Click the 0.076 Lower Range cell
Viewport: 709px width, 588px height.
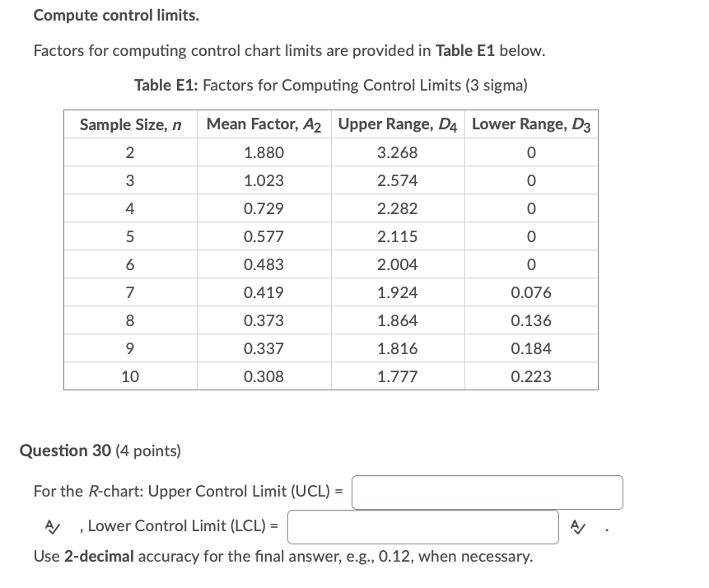click(531, 292)
